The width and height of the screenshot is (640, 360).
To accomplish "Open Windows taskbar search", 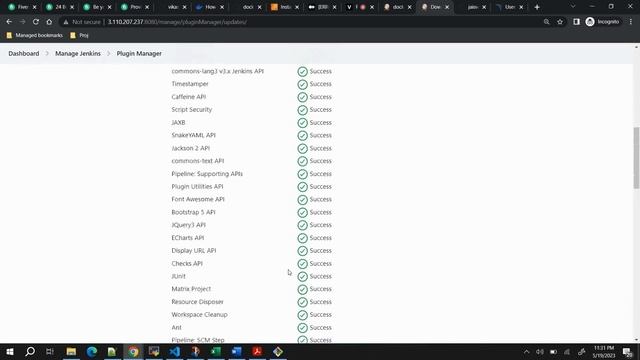I will (30, 351).
